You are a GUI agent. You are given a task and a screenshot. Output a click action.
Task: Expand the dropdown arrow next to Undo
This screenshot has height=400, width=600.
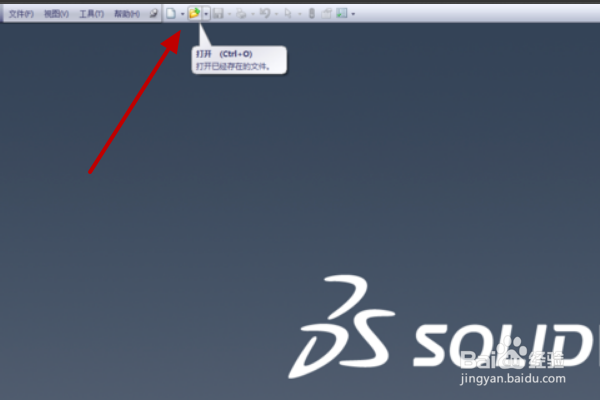(276, 14)
